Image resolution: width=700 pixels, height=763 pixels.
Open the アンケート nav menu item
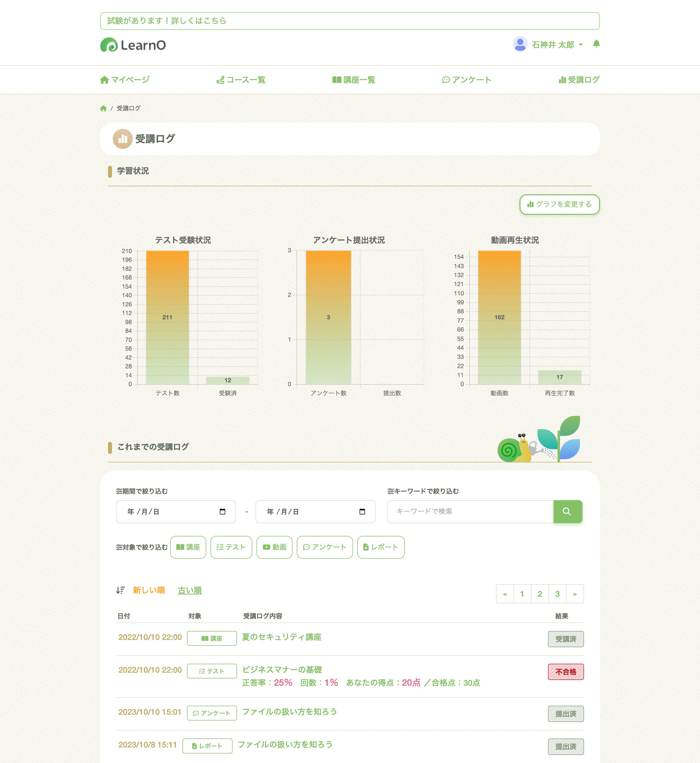click(x=467, y=80)
